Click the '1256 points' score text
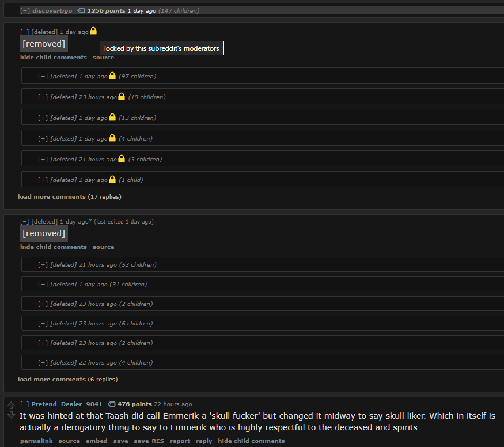 (x=107, y=10)
